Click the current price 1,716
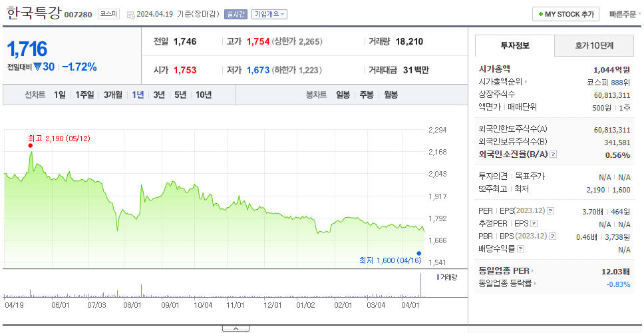The width and height of the screenshot is (644, 333). coord(27,49)
